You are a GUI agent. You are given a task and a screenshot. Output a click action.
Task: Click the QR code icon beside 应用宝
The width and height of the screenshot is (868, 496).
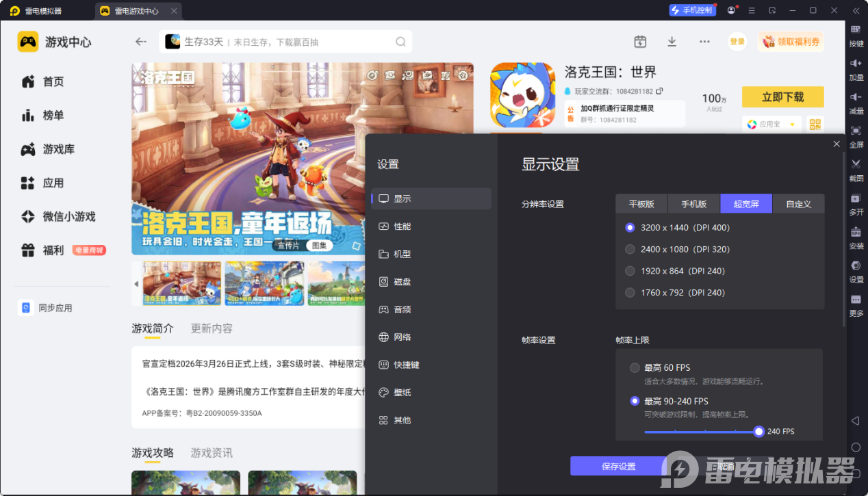click(x=815, y=125)
